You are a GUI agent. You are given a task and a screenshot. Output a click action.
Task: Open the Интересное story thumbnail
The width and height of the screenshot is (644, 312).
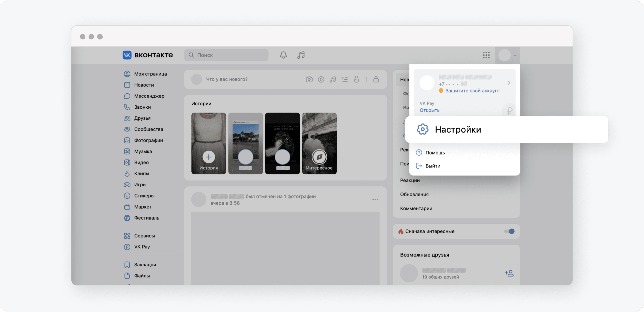coord(319,143)
